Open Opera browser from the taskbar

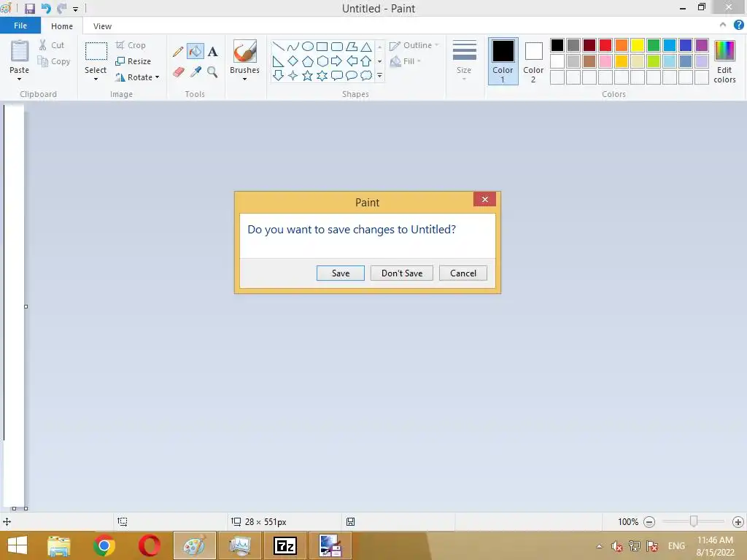pyautogui.click(x=149, y=545)
